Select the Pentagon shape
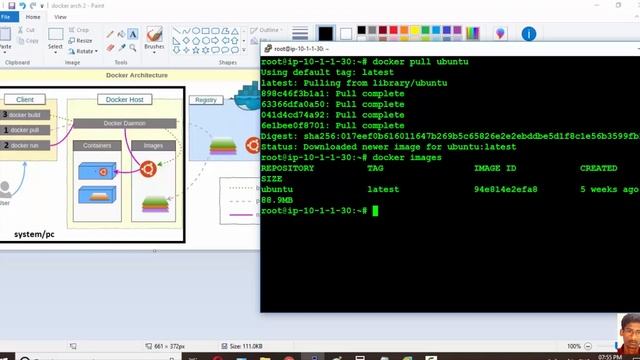Image resolution: width=640 pixels, height=360 pixels. [196, 41]
